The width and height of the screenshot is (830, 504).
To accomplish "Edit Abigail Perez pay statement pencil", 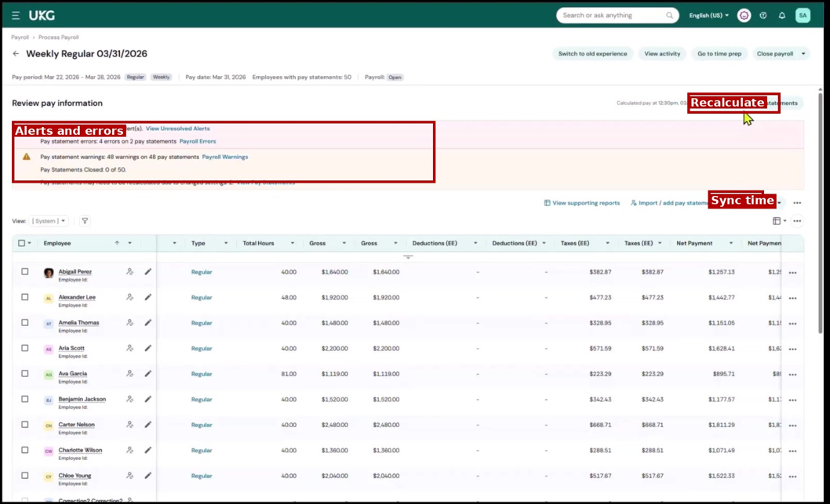I will [148, 271].
